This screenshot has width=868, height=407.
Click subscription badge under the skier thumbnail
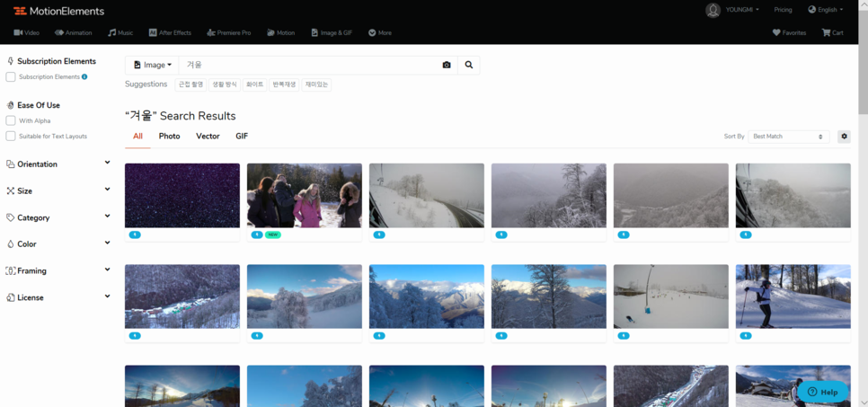[x=746, y=335]
